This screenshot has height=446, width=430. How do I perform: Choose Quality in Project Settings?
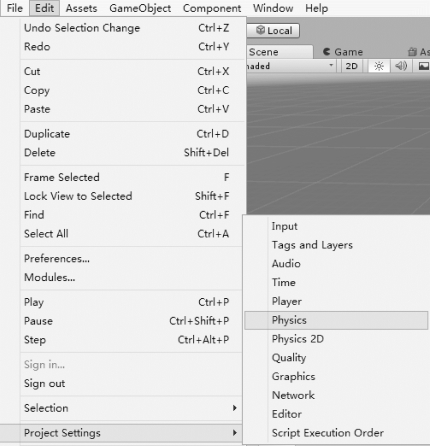[289, 358]
